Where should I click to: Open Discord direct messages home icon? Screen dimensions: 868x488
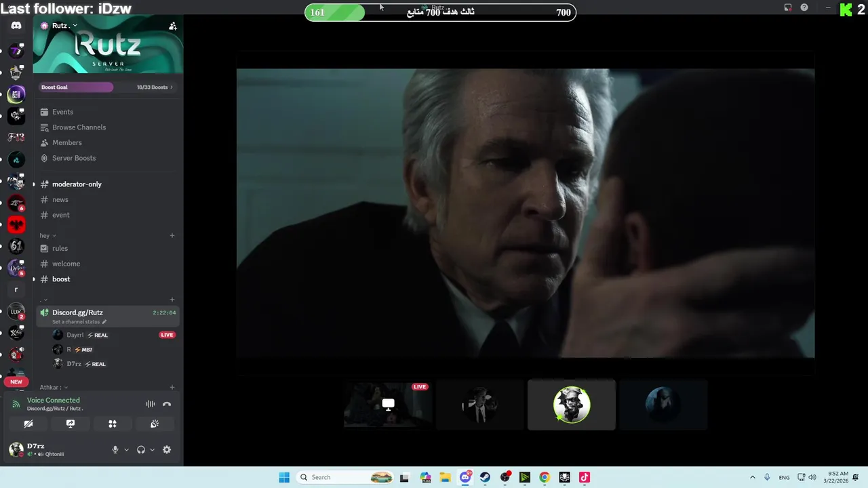point(16,26)
